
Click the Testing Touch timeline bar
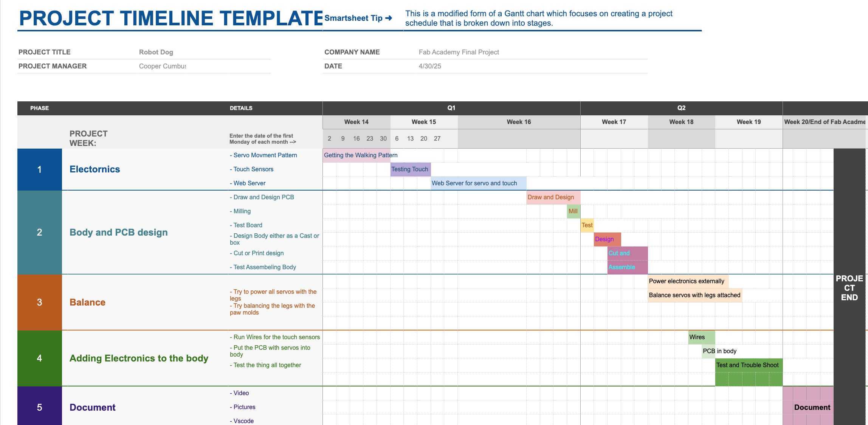(x=410, y=169)
